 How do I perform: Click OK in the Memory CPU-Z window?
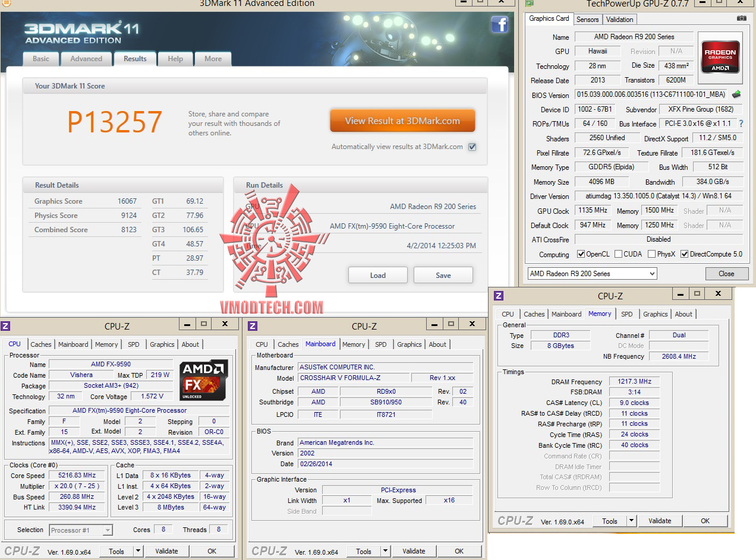705,521
